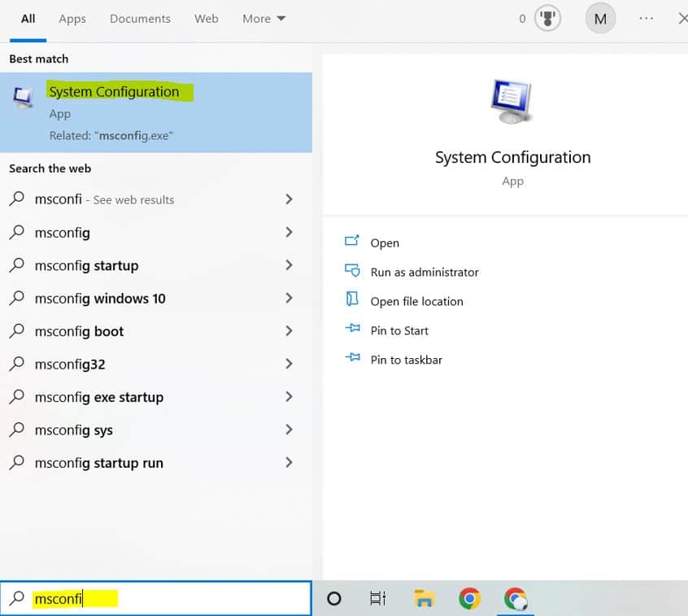
Task: Expand the chevron beside 'msconfig boot'
Action: pos(289,331)
